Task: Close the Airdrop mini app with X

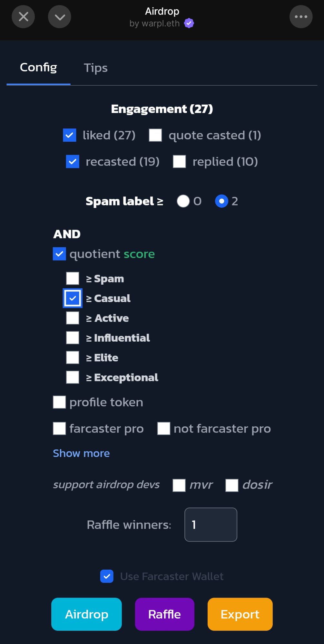Action: [x=23, y=17]
